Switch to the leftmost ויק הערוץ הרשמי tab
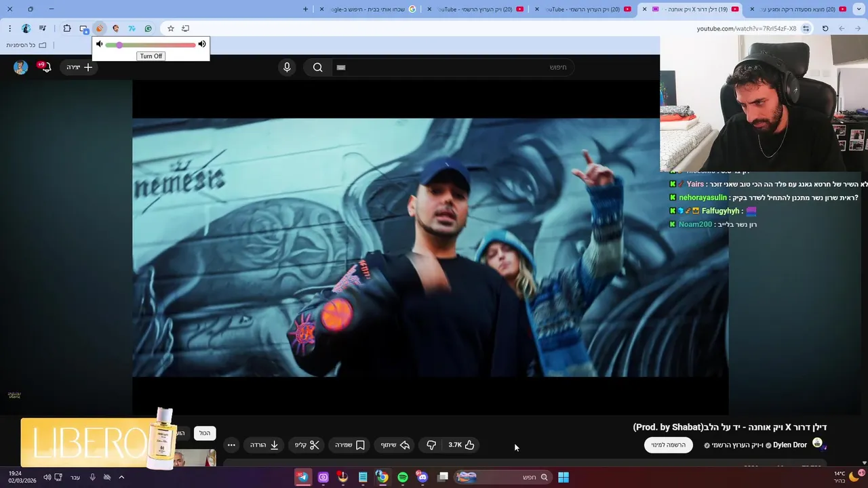Screen dimensions: 868x488 point(475,9)
